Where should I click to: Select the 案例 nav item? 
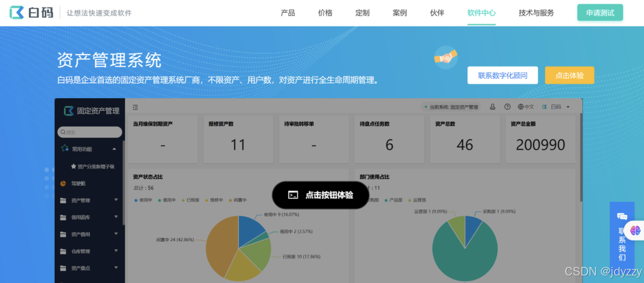coord(400,13)
